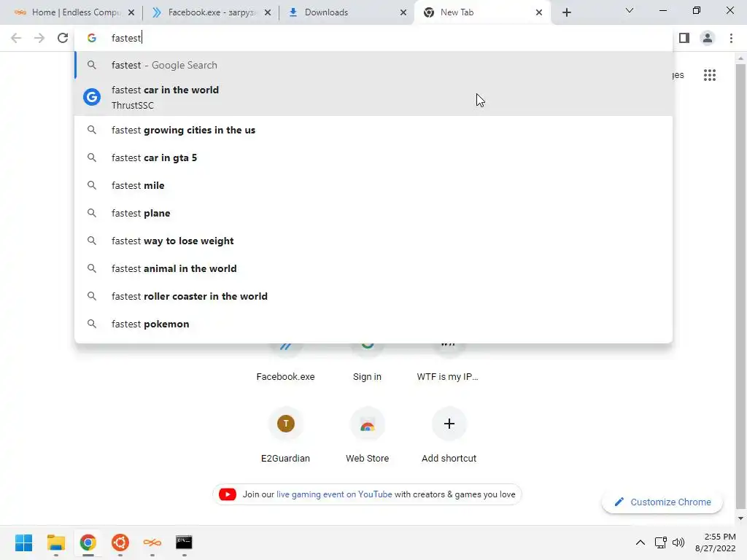Click the volume speaker tray icon
Image resolution: width=747 pixels, height=560 pixels.
(678, 542)
